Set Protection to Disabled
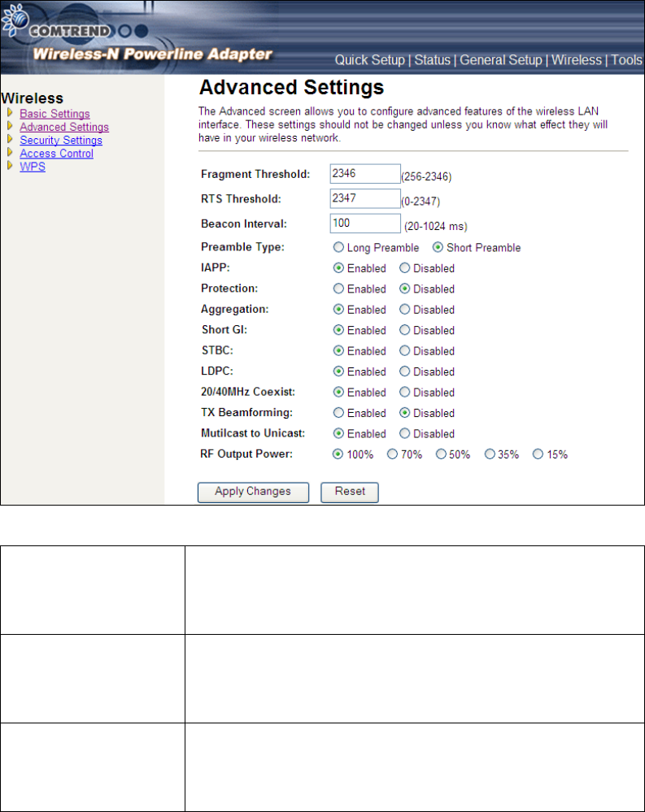The image size is (645, 812). (x=404, y=289)
